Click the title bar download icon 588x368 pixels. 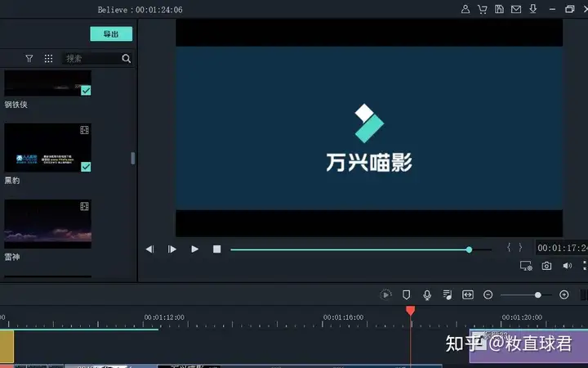point(532,9)
